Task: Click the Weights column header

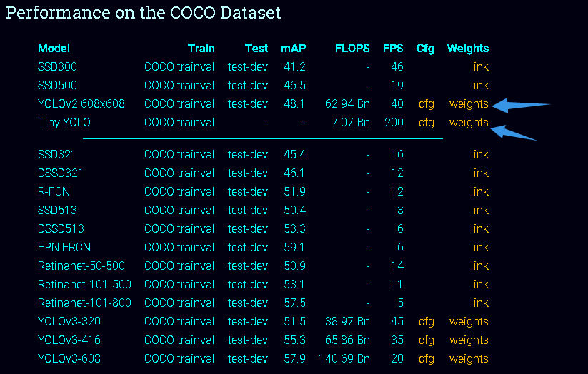Action: click(468, 49)
